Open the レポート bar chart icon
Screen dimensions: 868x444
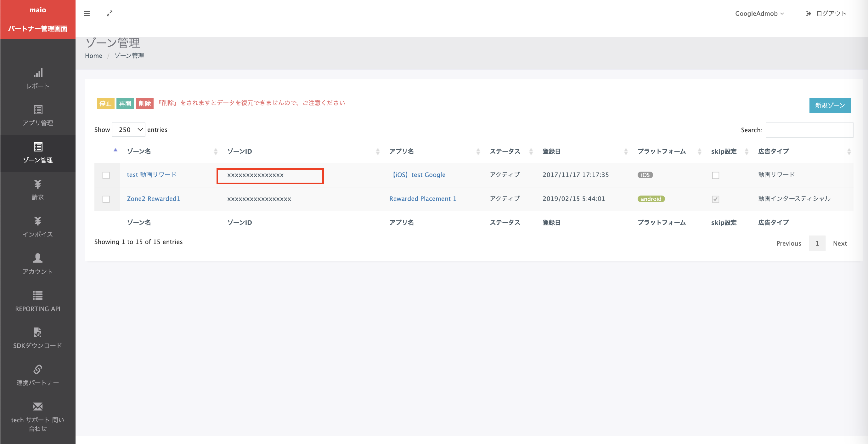[x=38, y=73]
